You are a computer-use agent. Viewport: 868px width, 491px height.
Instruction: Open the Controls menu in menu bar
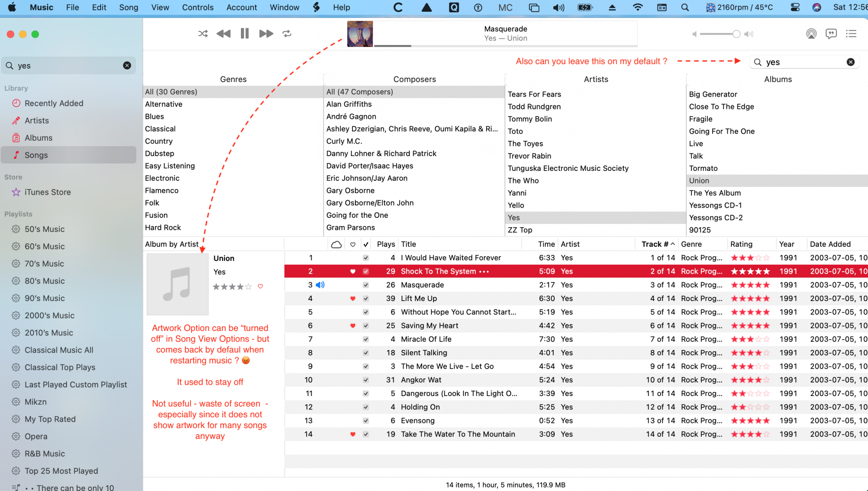click(x=198, y=7)
